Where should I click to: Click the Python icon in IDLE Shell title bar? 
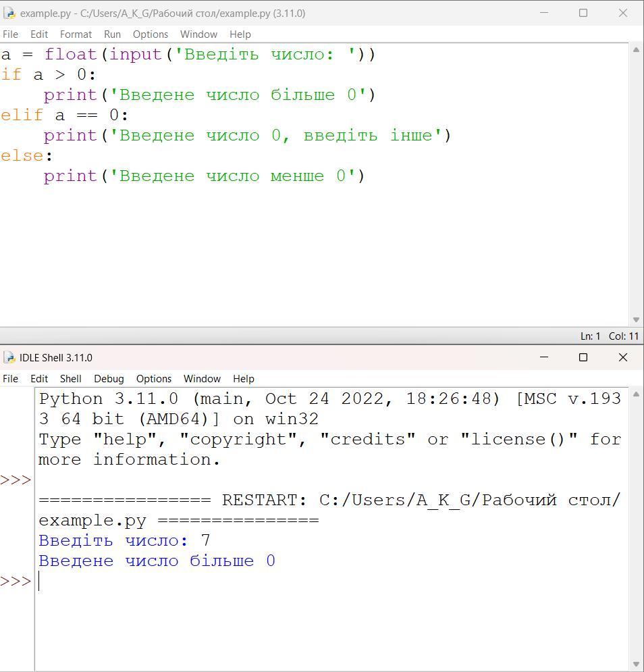(x=9, y=357)
